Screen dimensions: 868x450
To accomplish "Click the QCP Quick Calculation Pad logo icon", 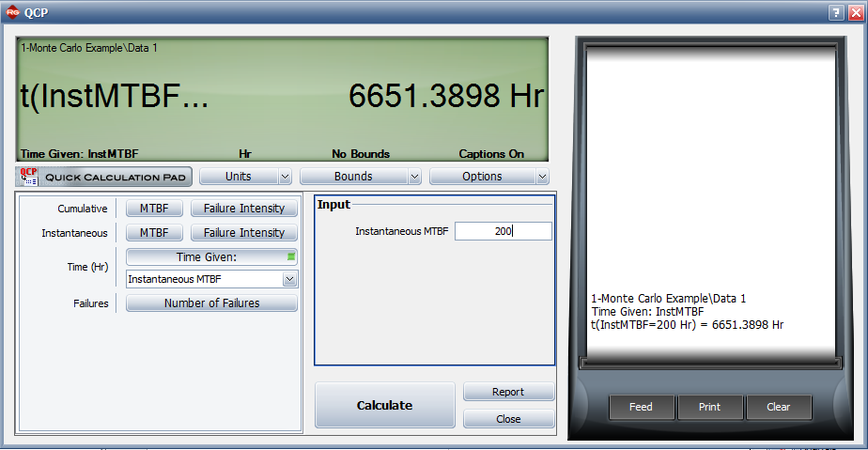I will pos(29,177).
